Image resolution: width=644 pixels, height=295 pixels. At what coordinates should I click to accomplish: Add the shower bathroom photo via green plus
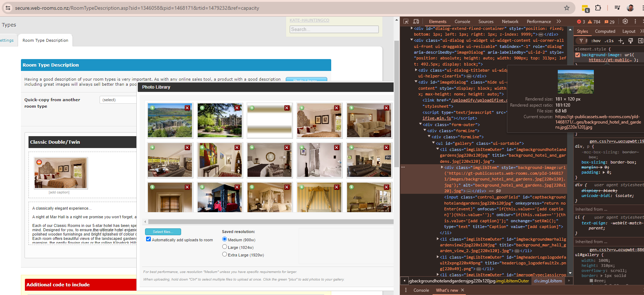302,148
